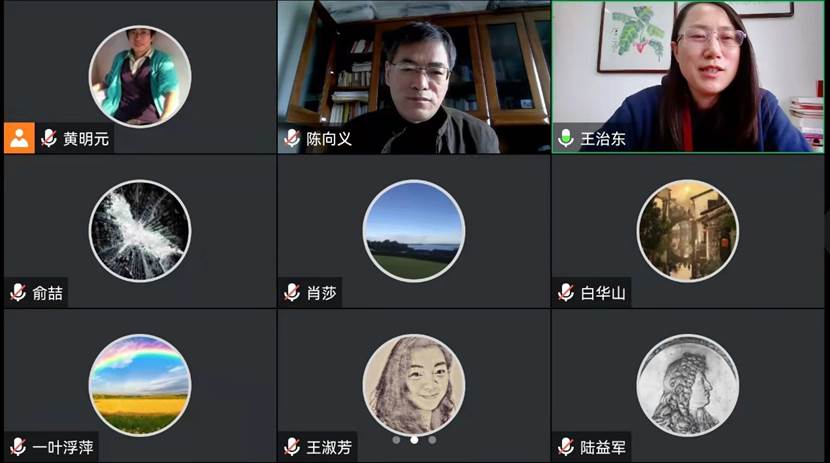Select the sketch portrait avatar of 王淑芳

414,385
